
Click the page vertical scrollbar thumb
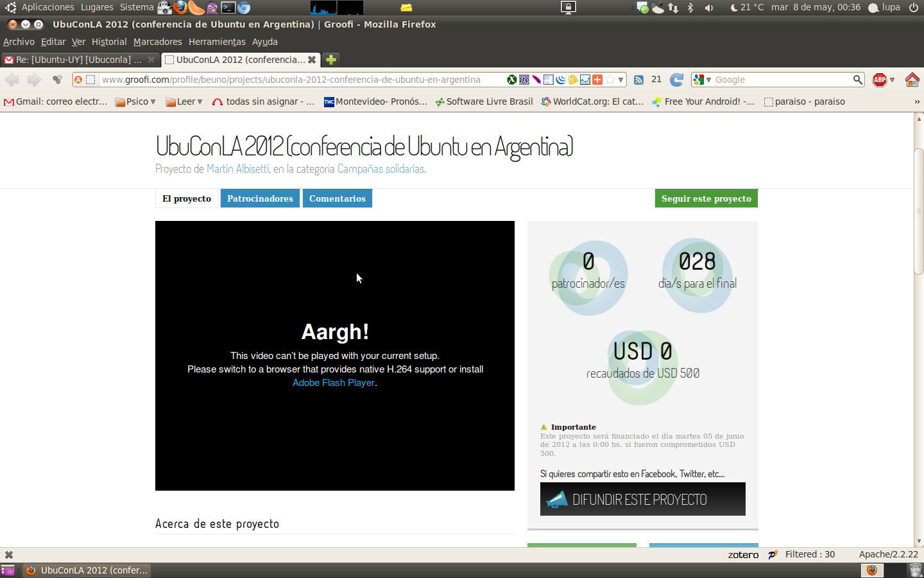click(x=919, y=211)
